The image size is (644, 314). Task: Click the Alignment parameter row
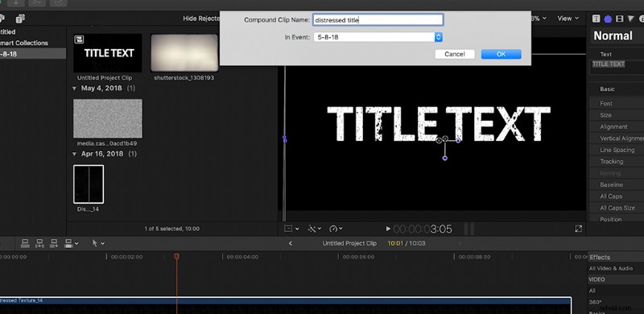(x=617, y=126)
